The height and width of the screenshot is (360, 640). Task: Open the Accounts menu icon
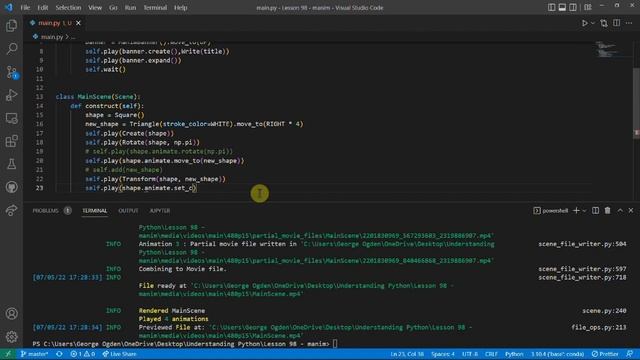(x=11, y=313)
